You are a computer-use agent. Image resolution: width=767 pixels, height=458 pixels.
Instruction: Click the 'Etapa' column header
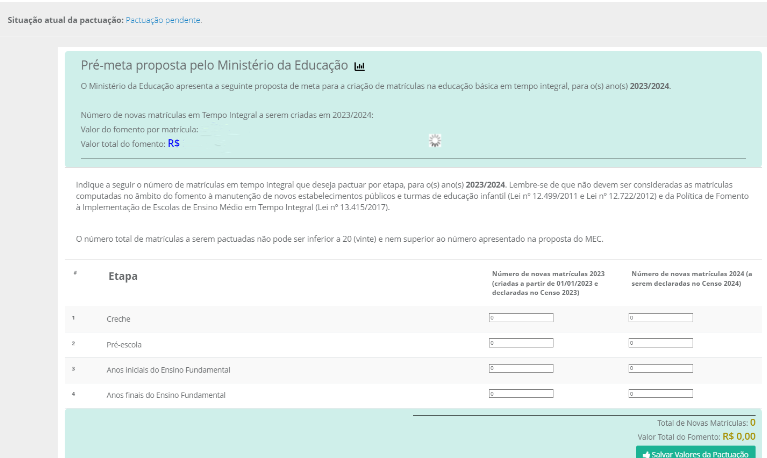point(122,275)
